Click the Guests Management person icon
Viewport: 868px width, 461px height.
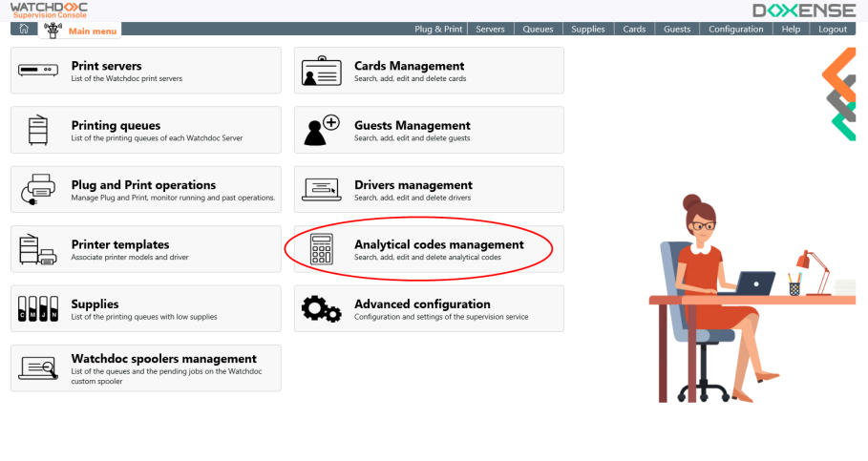(321, 131)
